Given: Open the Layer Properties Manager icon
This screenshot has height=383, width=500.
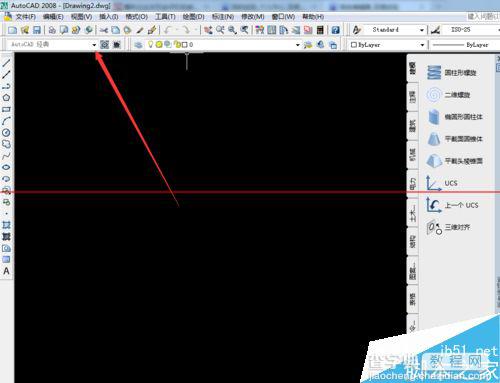Looking at the screenshot, I should (138, 45).
